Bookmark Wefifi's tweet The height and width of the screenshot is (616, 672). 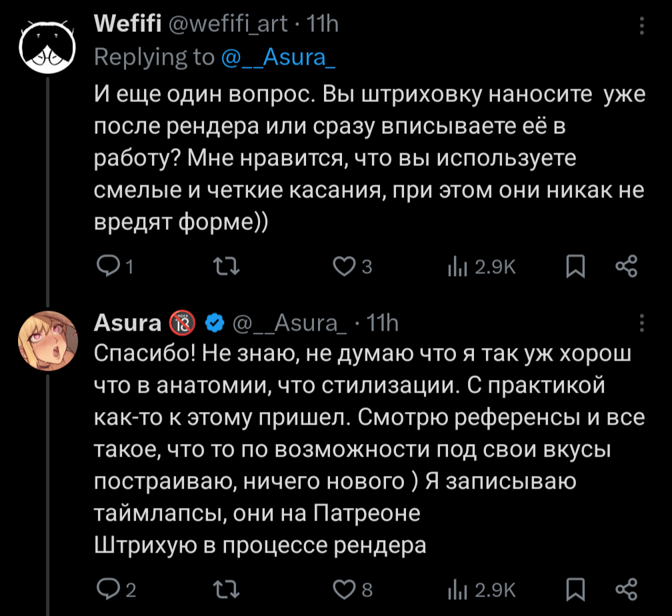pos(575,267)
